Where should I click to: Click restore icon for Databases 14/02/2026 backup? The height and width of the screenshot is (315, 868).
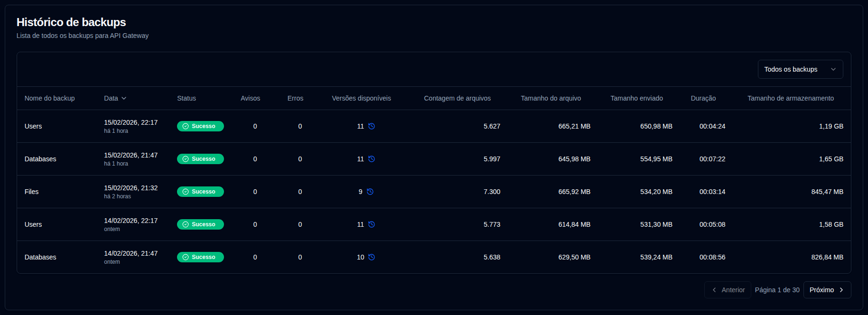(x=372, y=257)
